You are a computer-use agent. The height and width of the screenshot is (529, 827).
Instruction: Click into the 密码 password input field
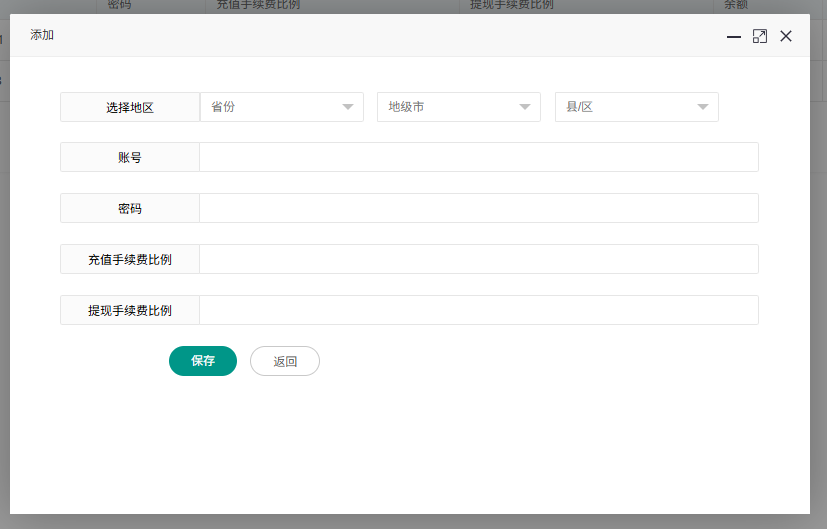click(479, 208)
